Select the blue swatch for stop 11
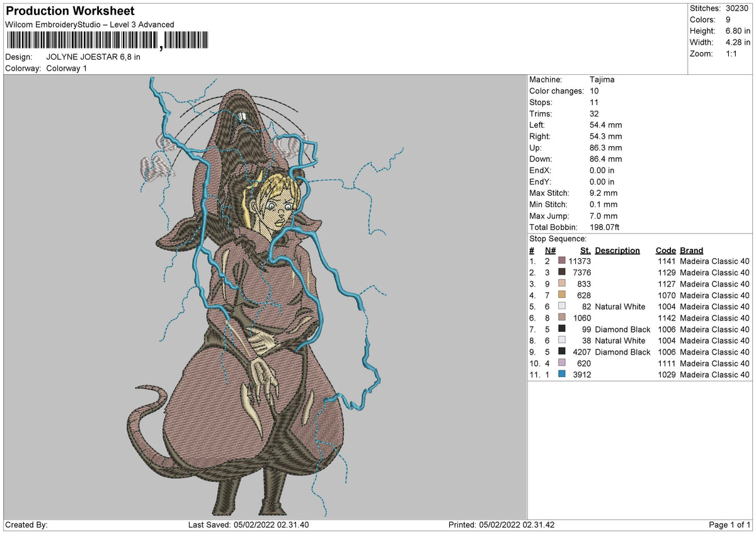Image resolution: width=756 pixels, height=534 pixels. coord(562,374)
